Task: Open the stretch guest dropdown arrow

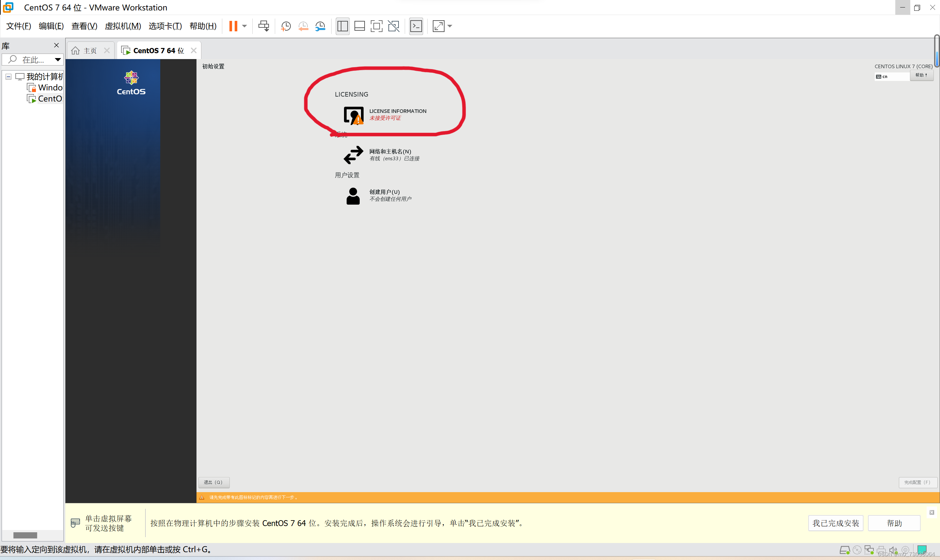Action: [x=450, y=26]
